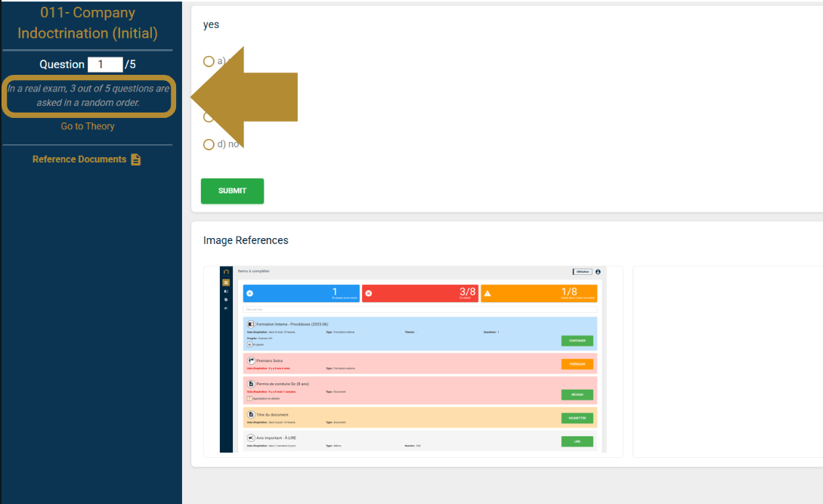Screen dimensions: 823x504
Task: Click the Reference Documents file icon
Action: (x=136, y=159)
